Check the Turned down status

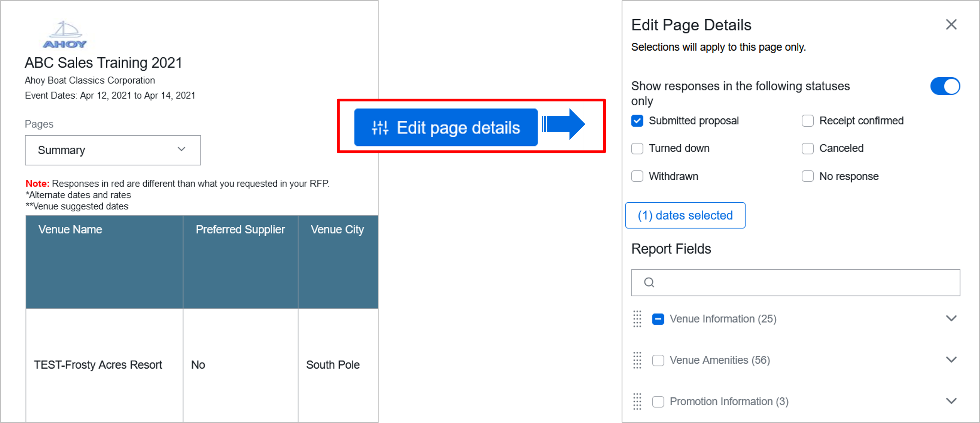(637, 148)
